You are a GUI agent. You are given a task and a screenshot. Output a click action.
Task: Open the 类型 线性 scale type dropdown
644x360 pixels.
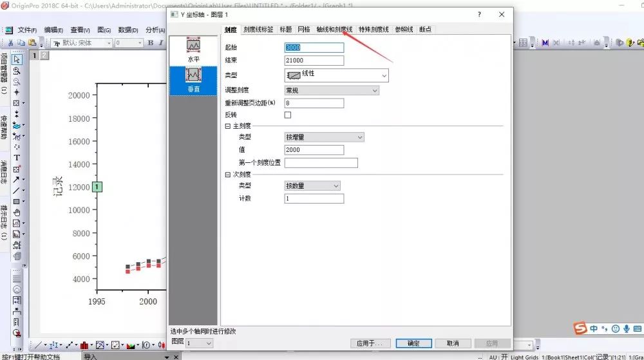coord(336,75)
